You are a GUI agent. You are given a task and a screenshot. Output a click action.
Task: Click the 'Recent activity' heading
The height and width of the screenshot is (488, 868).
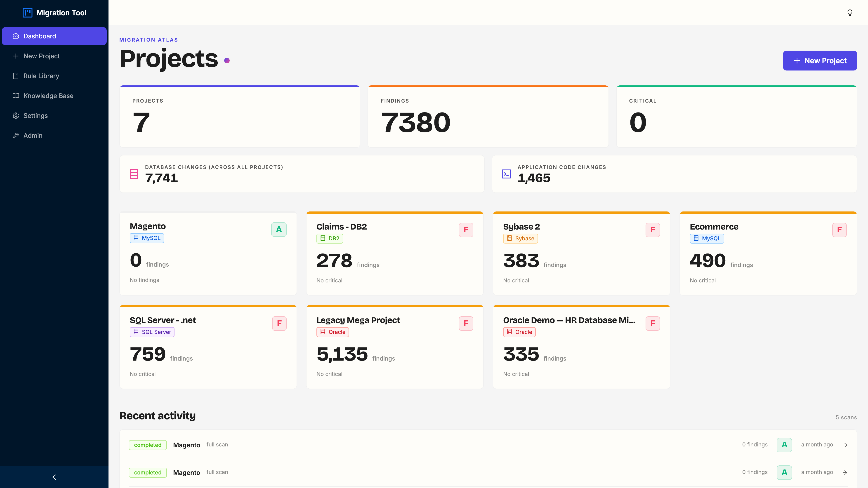coord(157,416)
